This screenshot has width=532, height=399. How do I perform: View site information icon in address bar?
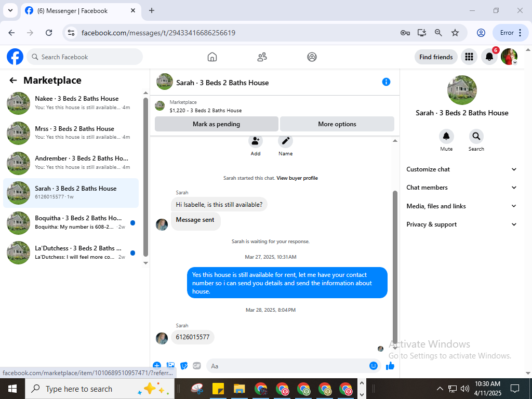tap(71, 33)
